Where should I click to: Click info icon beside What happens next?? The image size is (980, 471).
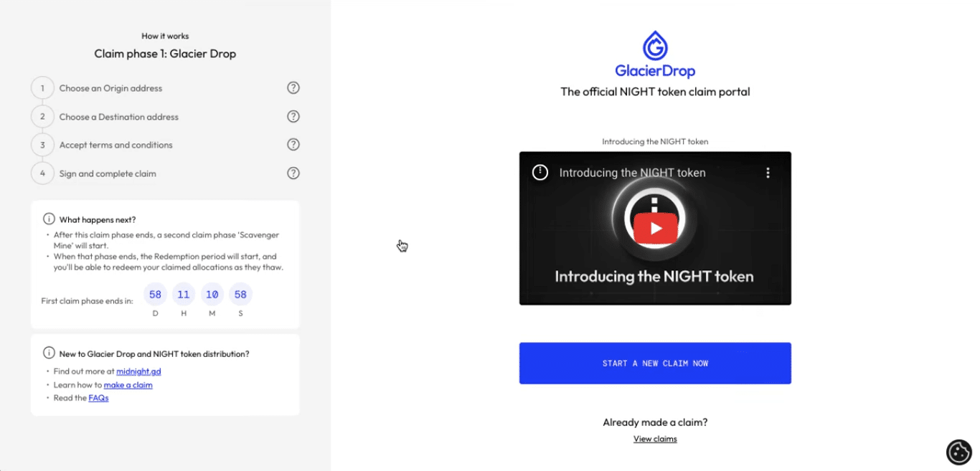tap(49, 219)
